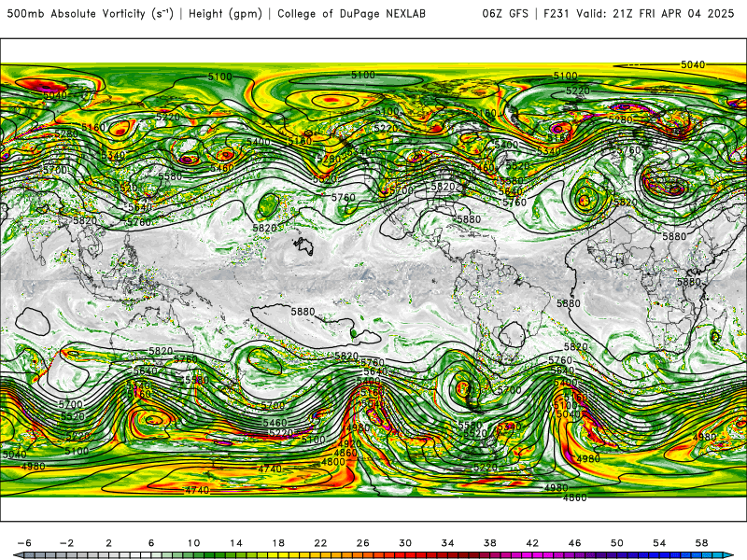
Task: Click the "Height (gpm)" header label
Action: tap(225, 14)
